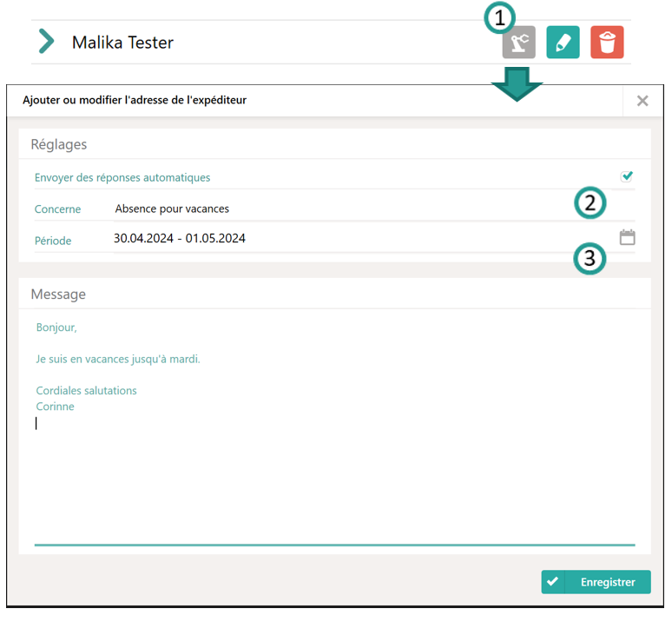The height and width of the screenshot is (622, 672).
Task: Click the dialog title Ajouter ou modifier l'adresse de l'expéditeur
Action: coord(135,100)
